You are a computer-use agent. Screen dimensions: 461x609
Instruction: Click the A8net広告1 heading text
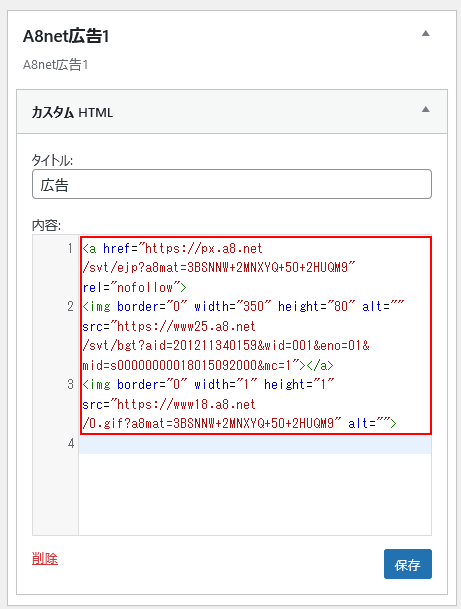pyautogui.click(x=66, y=37)
